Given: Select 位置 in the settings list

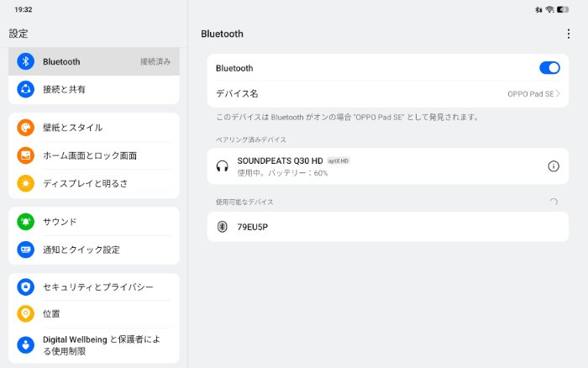Looking at the screenshot, I should (51, 313).
